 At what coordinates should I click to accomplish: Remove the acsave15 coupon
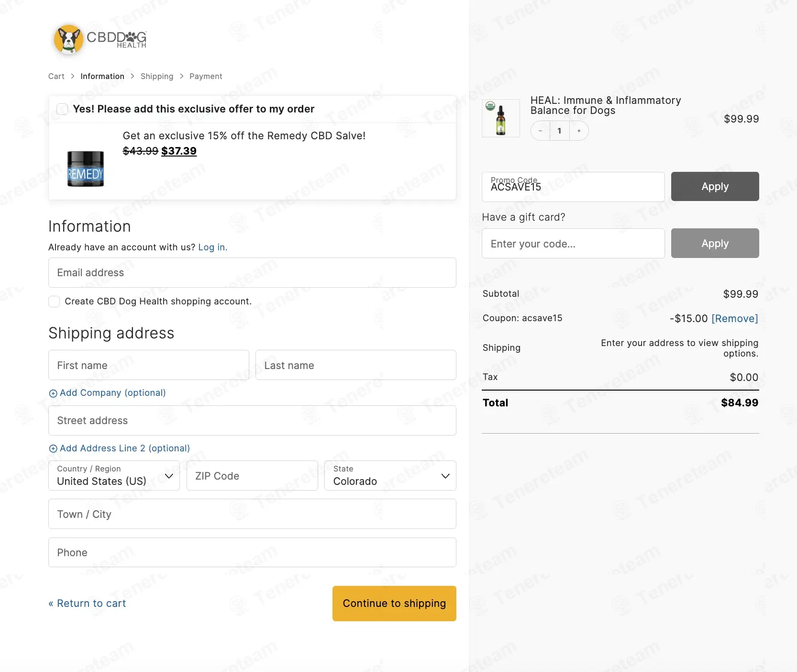[x=735, y=319]
